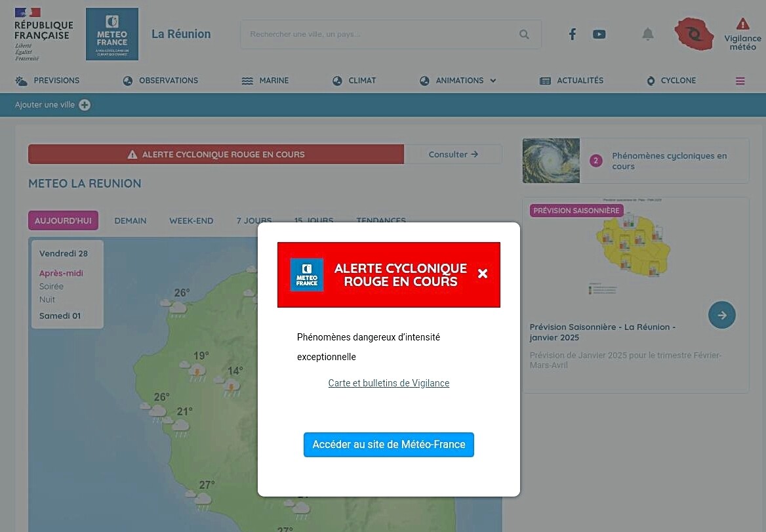The width and height of the screenshot is (766, 532).
Task: Open the CLIMAT menu
Action: (x=362, y=81)
